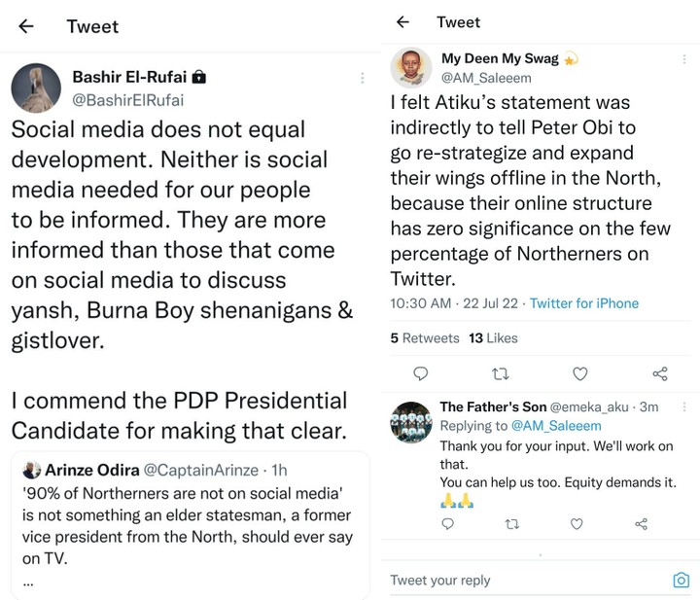700x600 pixels.
Task: Go back from My Deen My Swag tweet
Action: [x=402, y=22]
